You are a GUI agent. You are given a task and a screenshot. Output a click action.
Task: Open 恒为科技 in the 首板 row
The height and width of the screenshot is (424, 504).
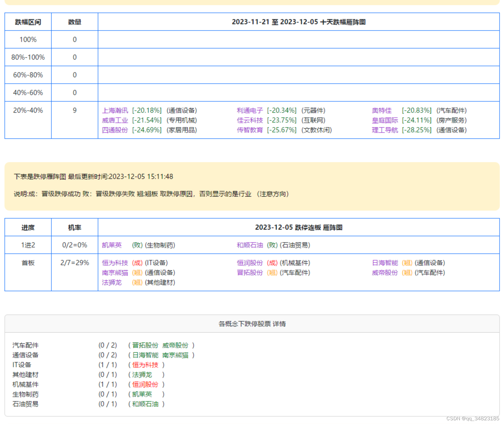pos(115,263)
